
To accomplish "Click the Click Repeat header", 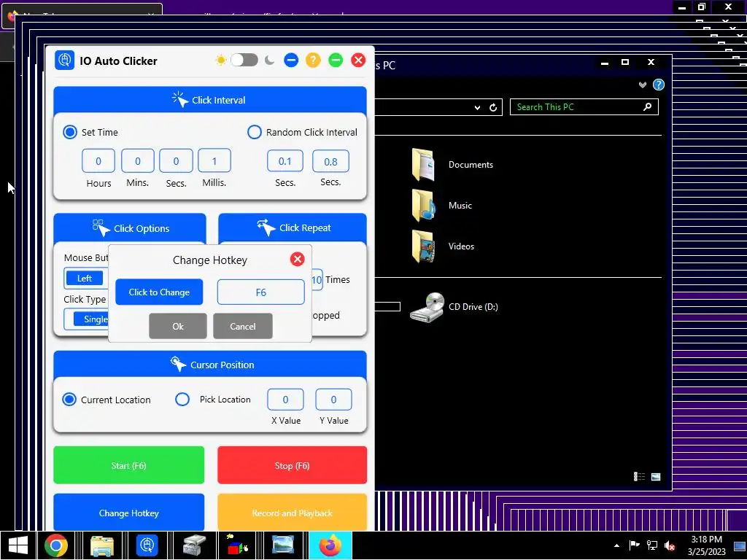I will 293,227.
